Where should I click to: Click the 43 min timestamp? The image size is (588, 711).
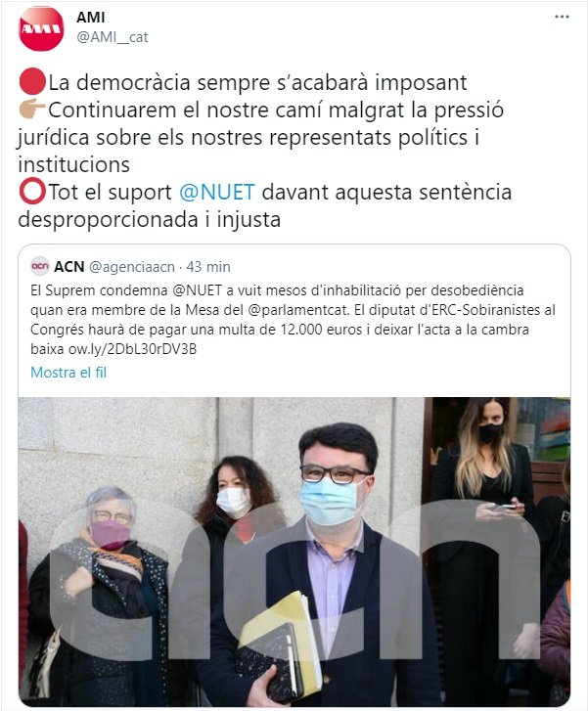pos(208,267)
